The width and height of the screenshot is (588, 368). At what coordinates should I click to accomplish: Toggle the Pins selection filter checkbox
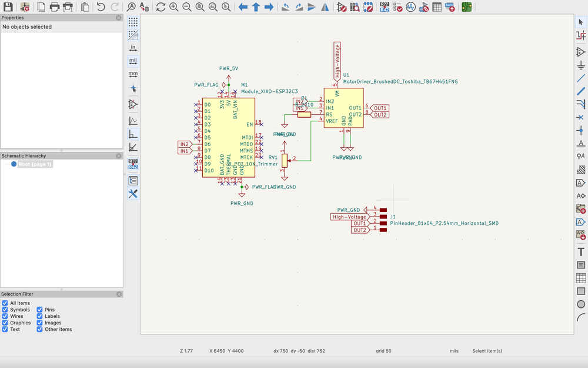coord(40,310)
